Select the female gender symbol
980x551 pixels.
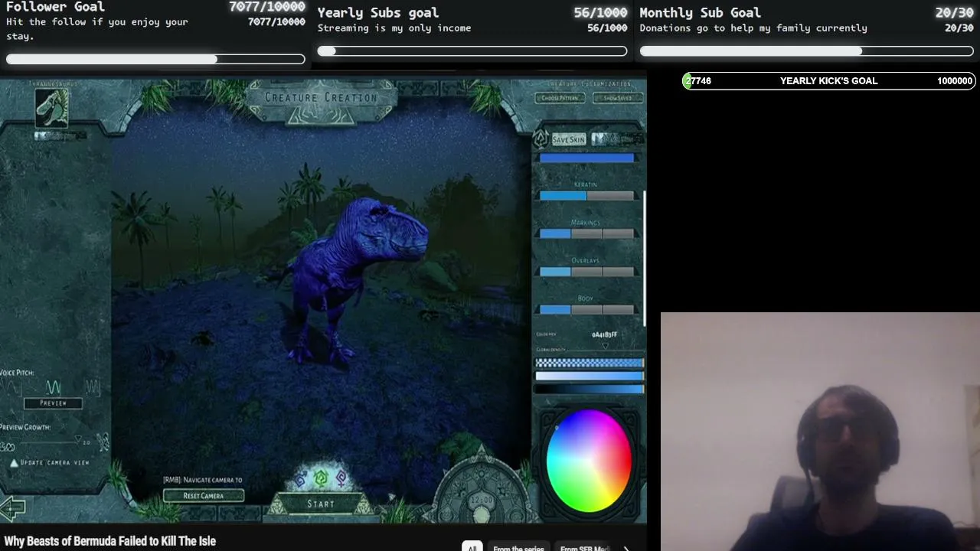pyautogui.click(x=341, y=479)
